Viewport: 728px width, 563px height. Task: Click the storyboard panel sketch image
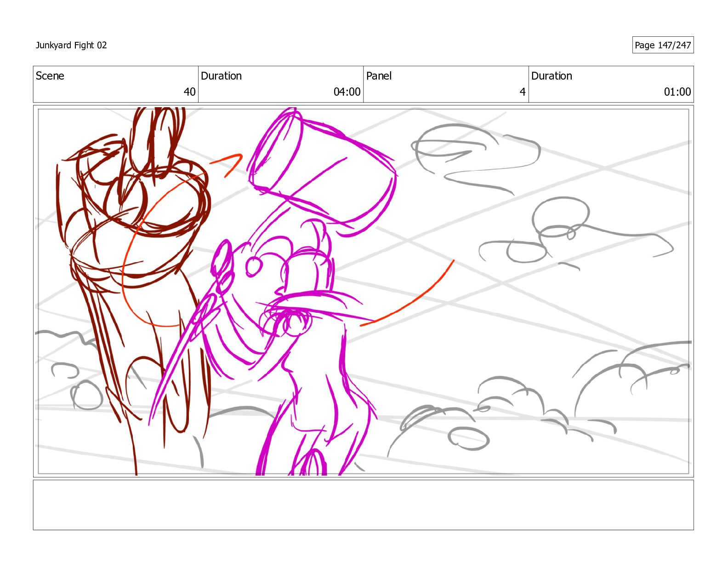pos(363,291)
